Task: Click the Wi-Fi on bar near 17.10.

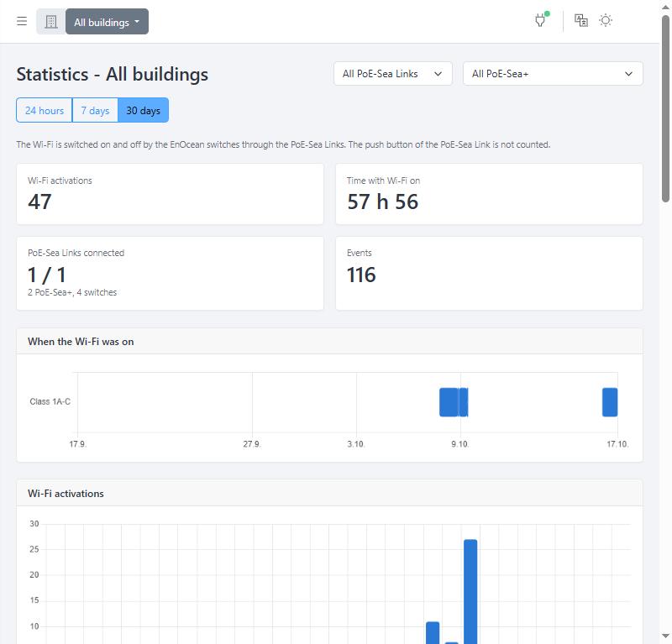Action: click(x=610, y=402)
